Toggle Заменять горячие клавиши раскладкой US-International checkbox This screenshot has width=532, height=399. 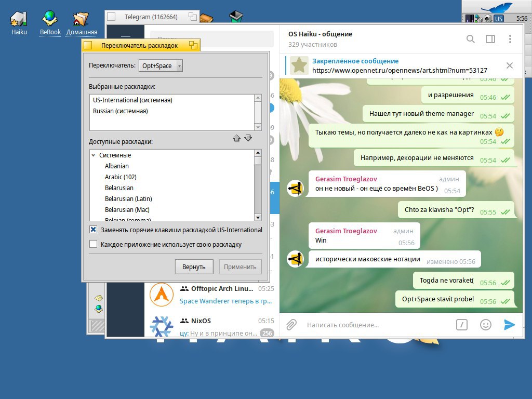94,229
